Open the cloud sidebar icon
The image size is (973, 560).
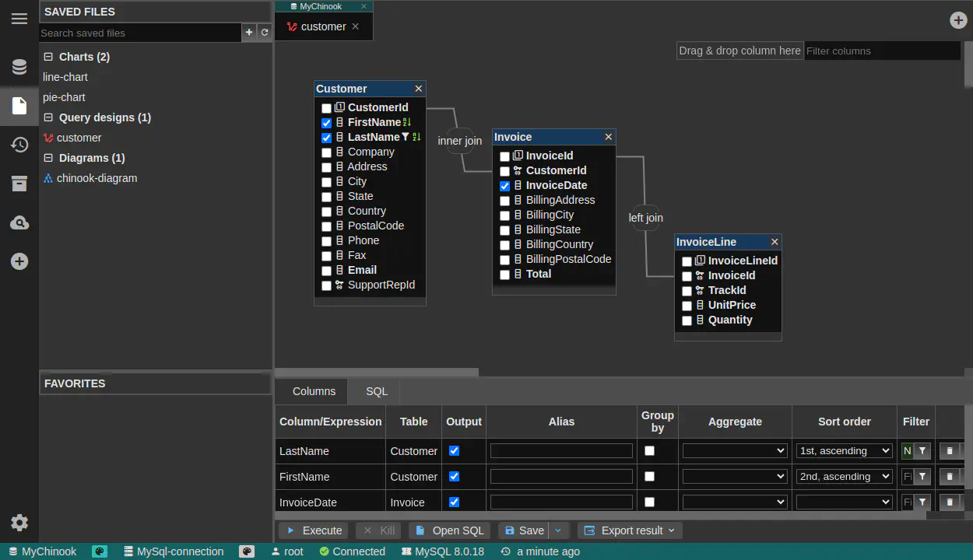[19, 223]
